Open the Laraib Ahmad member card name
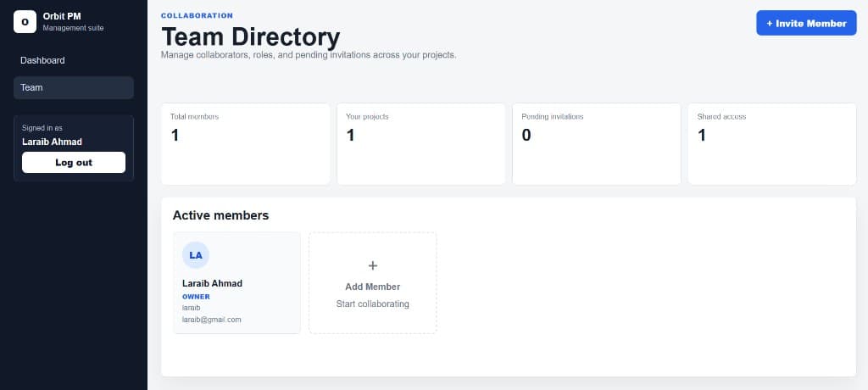Screen dimensions: 868x390 [212, 283]
